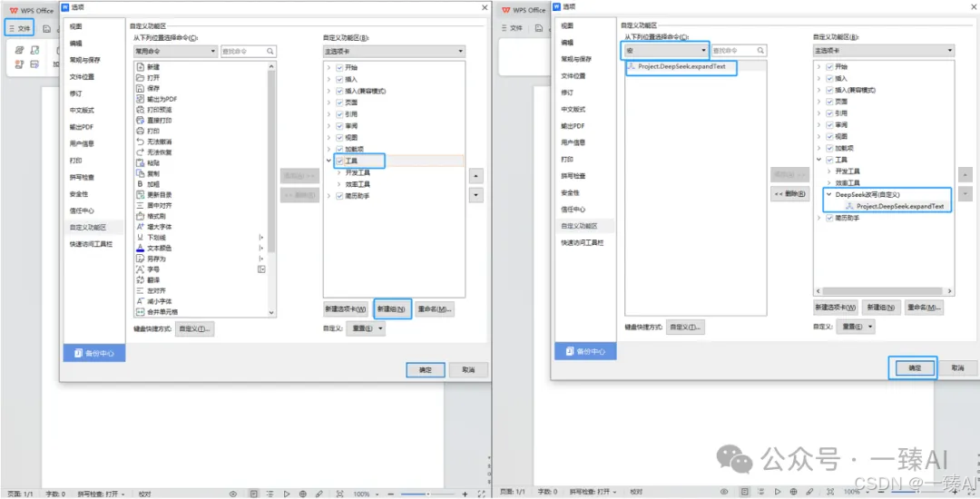Click zoom in plus in the WPS window behind the 常用命令 dialog
This screenshot has height=499, width=980.
(x=465, y=494)
